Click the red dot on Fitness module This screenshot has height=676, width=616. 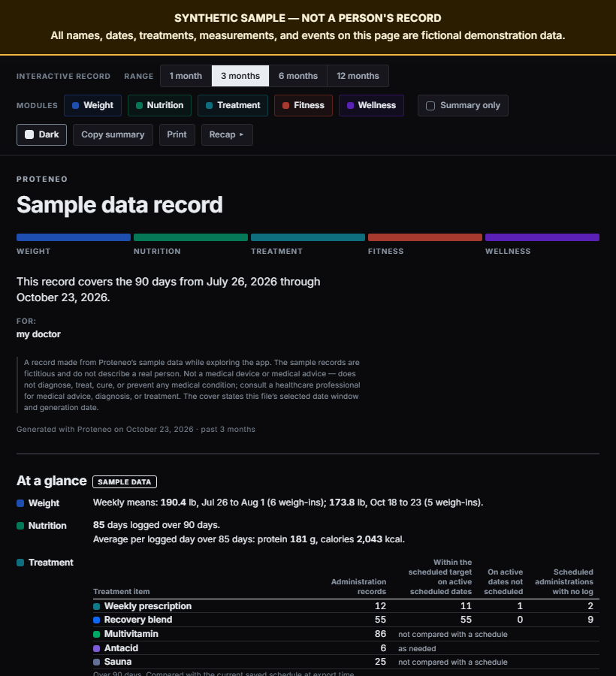[285, 106]
